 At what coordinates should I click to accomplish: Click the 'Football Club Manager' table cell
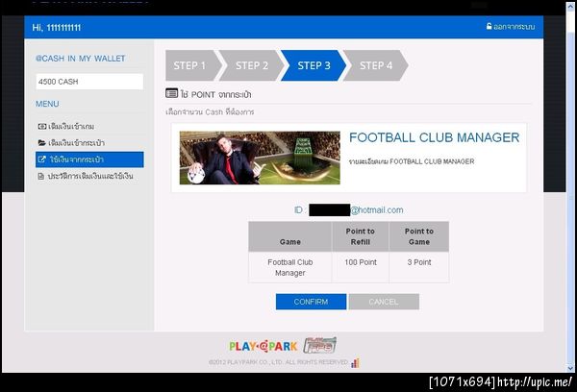[x=290, y=267]
